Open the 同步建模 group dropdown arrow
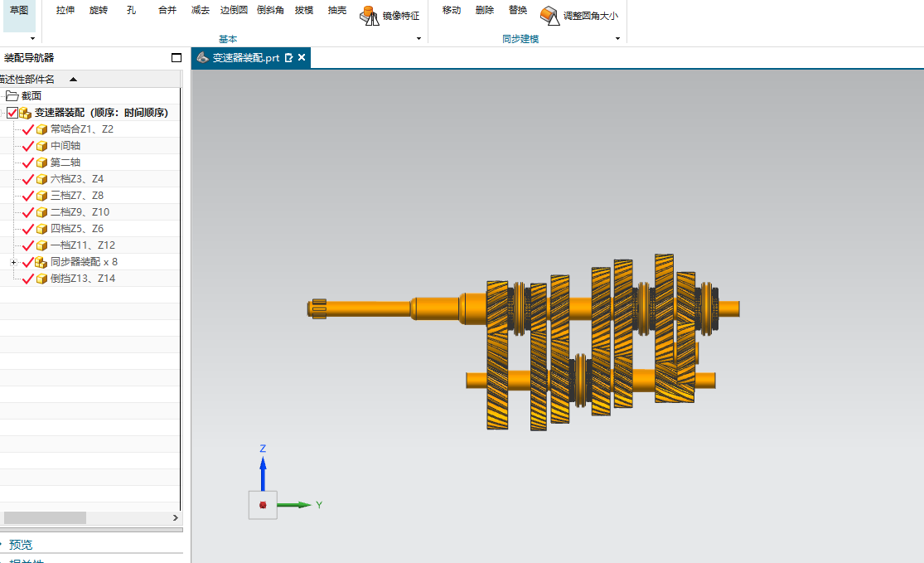 (x=617, y=38)
